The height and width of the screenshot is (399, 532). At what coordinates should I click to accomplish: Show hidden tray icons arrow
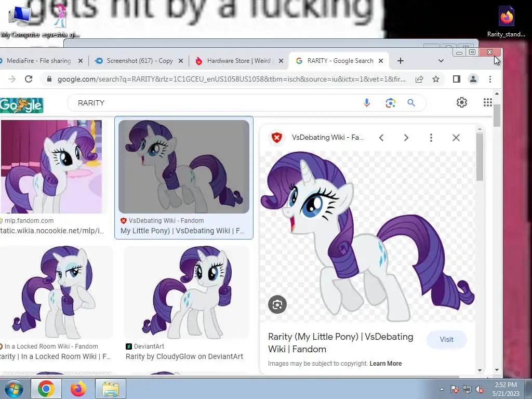click(x=442, y=390)
